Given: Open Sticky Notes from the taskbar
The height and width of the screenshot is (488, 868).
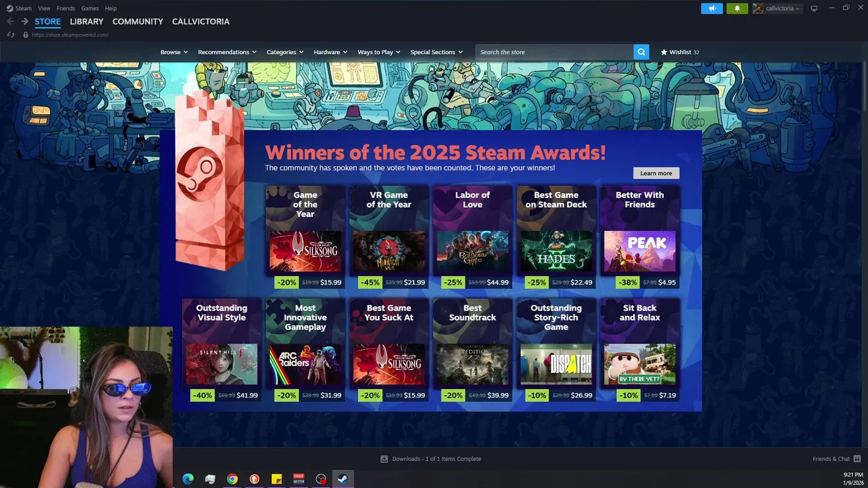Looking at the screenshot, I should 277,479.
